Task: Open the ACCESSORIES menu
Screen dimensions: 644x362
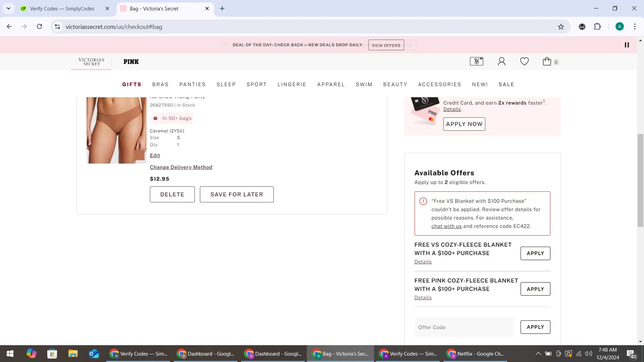Action: pyautogui.click(x=440, y=84)
